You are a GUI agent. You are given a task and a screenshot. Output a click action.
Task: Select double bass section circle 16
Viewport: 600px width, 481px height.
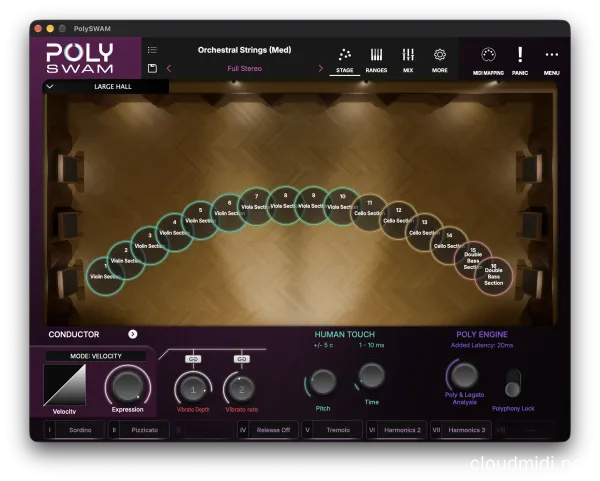494,276
